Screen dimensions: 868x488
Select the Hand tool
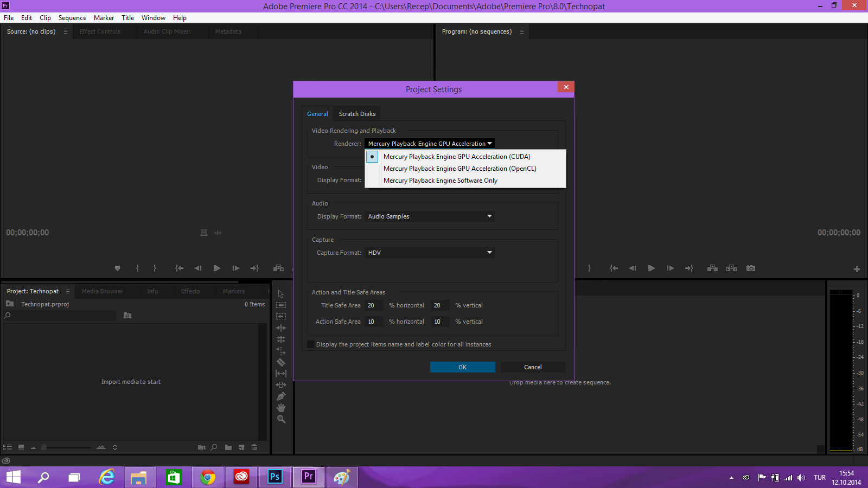pyautogui.click(x=281, y=408)
